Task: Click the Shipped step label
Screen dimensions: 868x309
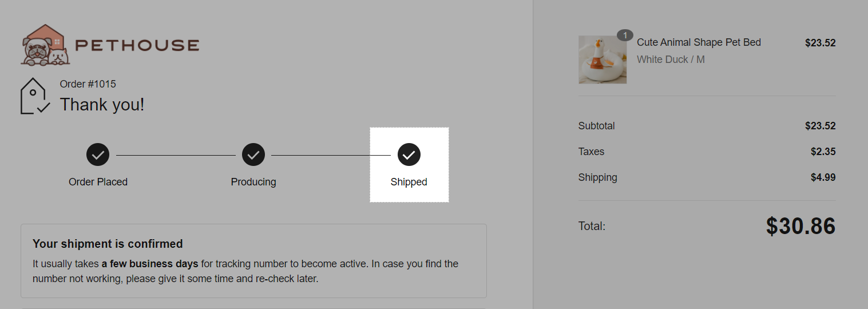Action: tap(409, 182)
